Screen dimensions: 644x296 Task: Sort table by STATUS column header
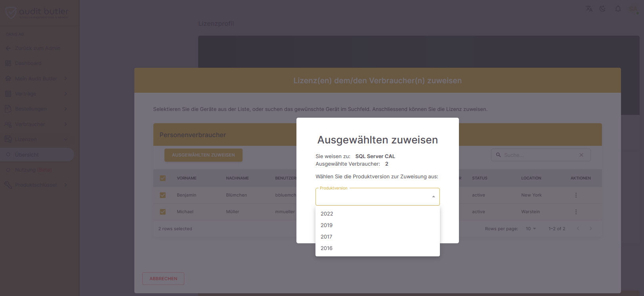tap(480, 178)
